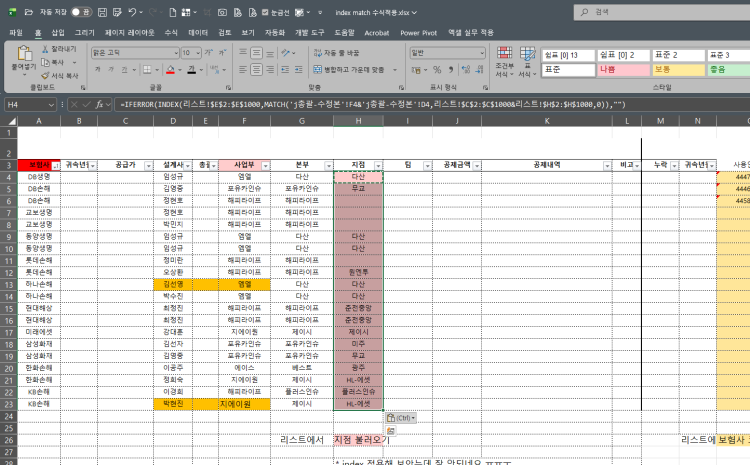Click the Percent style icon
750x465 pixels.
[437, 70]
